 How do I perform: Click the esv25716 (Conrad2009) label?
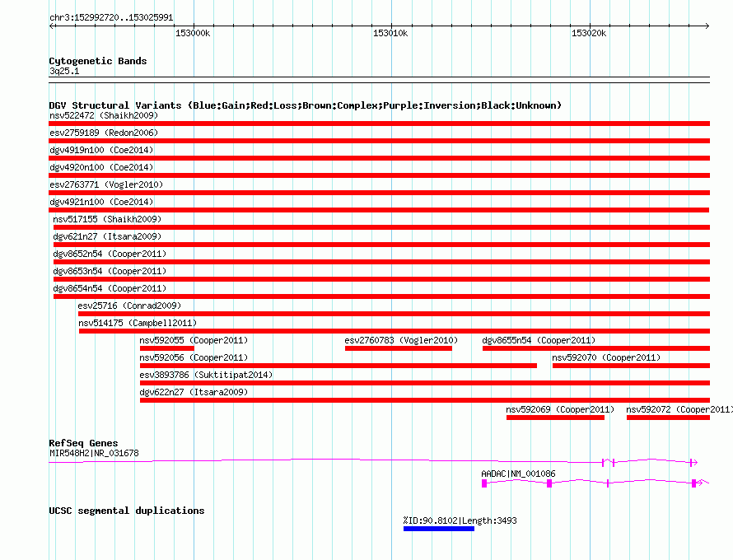point(129,306)
